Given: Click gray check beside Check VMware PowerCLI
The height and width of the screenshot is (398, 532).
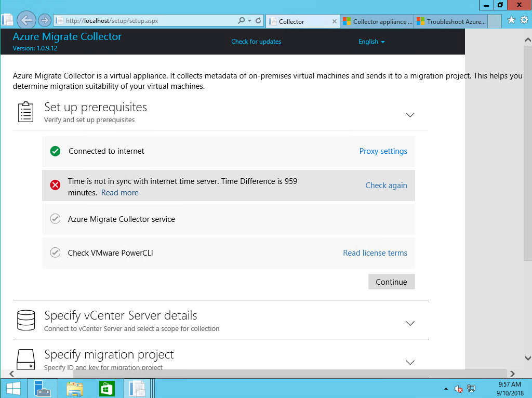Looking at the screenshot, I should point(55,253).
